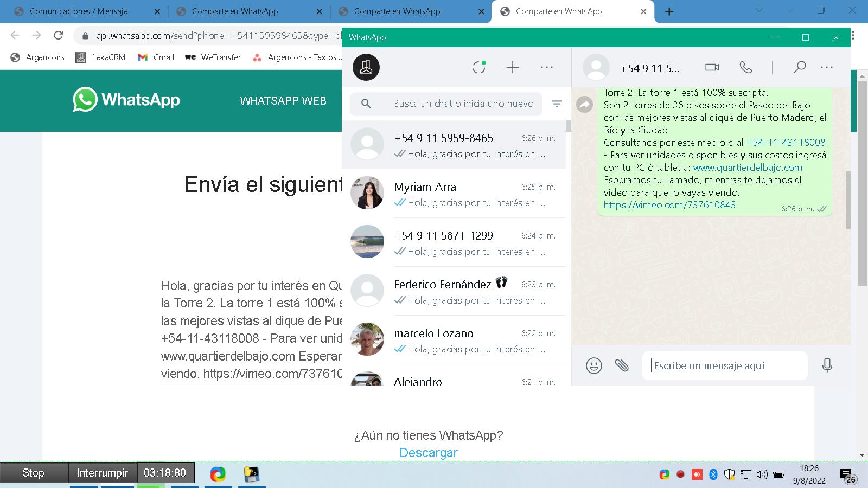Image resolution: width=868 pixels, height=488 pixels.
Task: Open a new browser tab
Action: pyautogui.click(x=669, y=11)
